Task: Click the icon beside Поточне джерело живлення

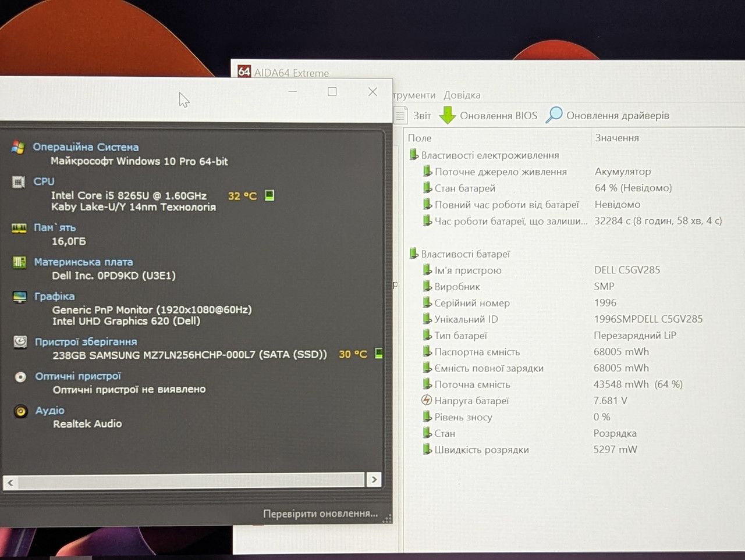Action: 427,171
